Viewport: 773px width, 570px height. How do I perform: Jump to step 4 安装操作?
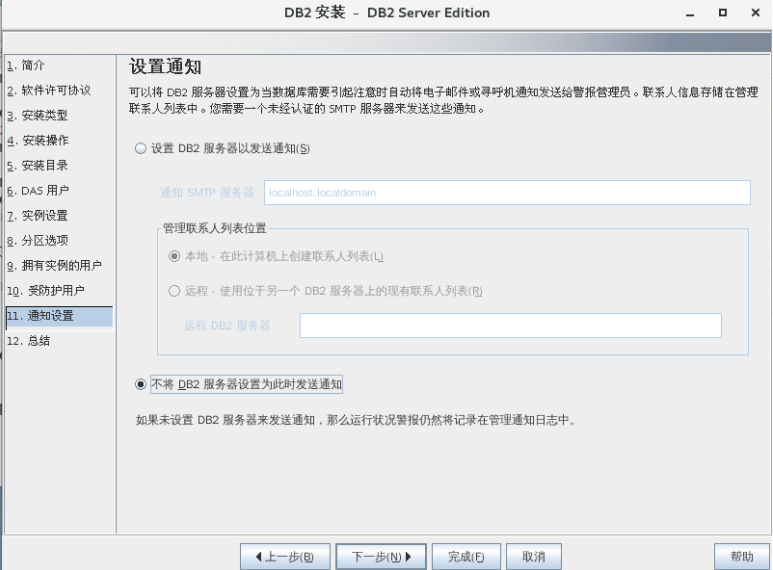click(38, 141)
